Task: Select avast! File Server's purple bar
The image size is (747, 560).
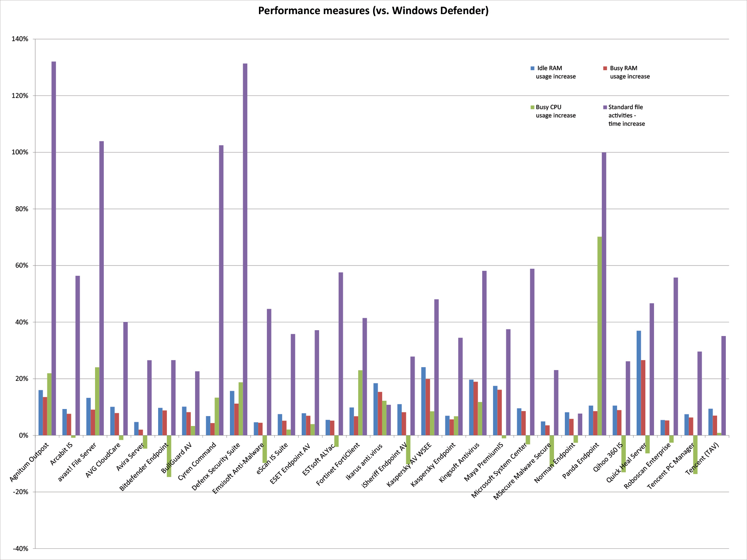Action: click(101, 288)
